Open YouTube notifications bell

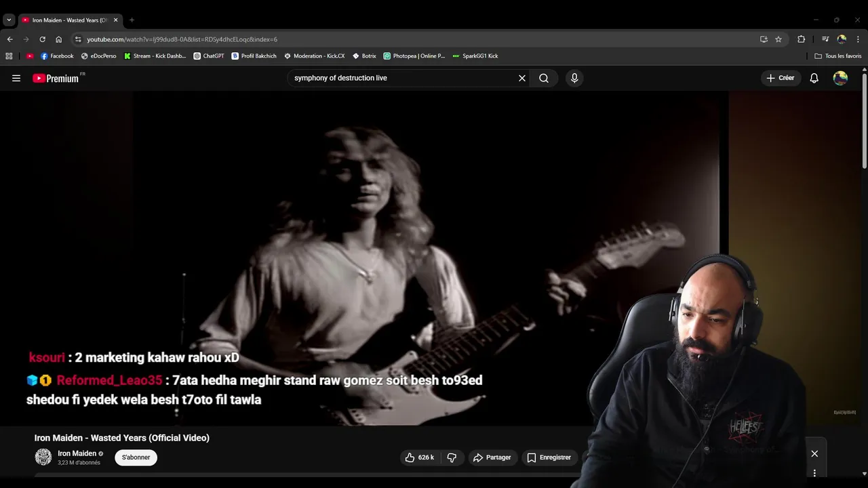pos(814,78)
